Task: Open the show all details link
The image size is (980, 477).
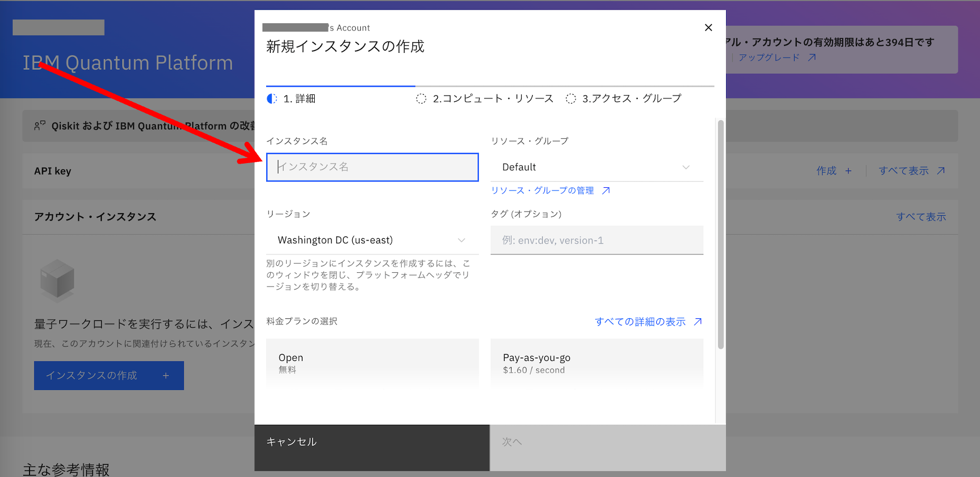Action: tap(648, 321)
